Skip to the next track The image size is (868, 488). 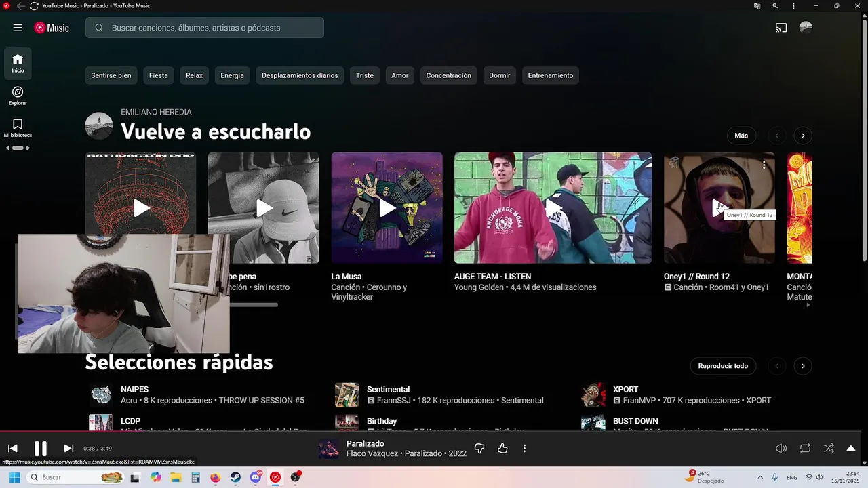point(68,448)
